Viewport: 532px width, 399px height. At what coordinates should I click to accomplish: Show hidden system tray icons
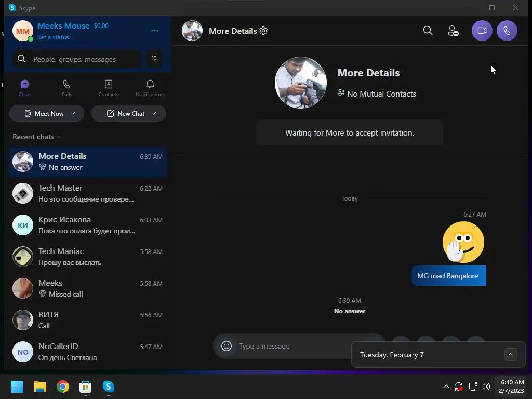(x=446, y=386)
